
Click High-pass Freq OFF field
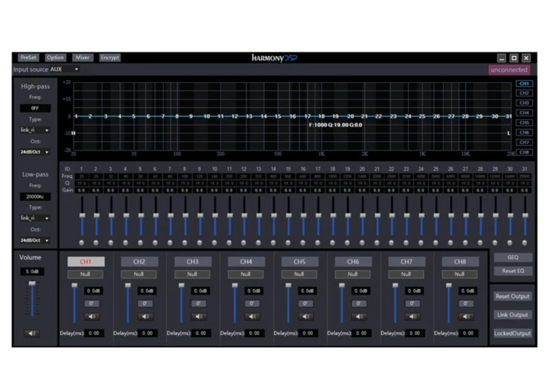coord(35,109)
